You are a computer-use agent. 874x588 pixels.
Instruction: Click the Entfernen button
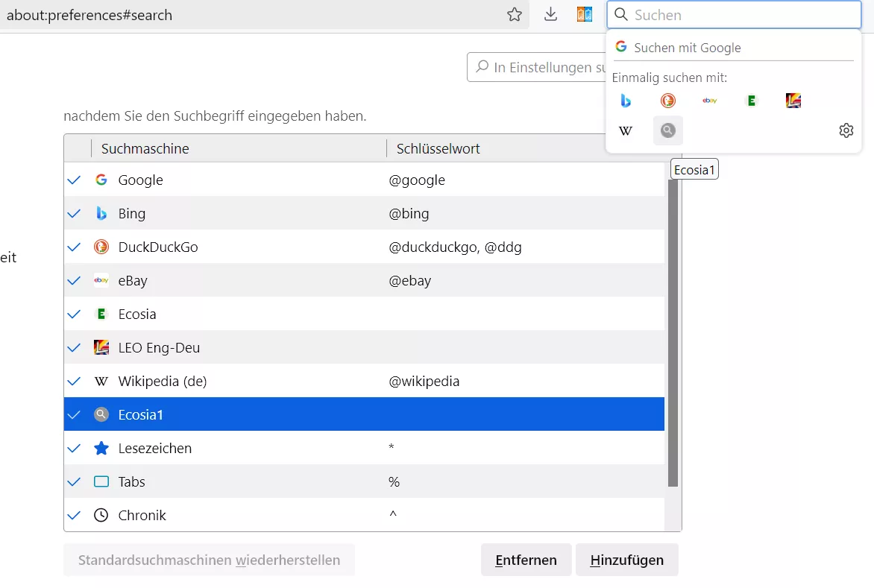click(x=526, y=560)
